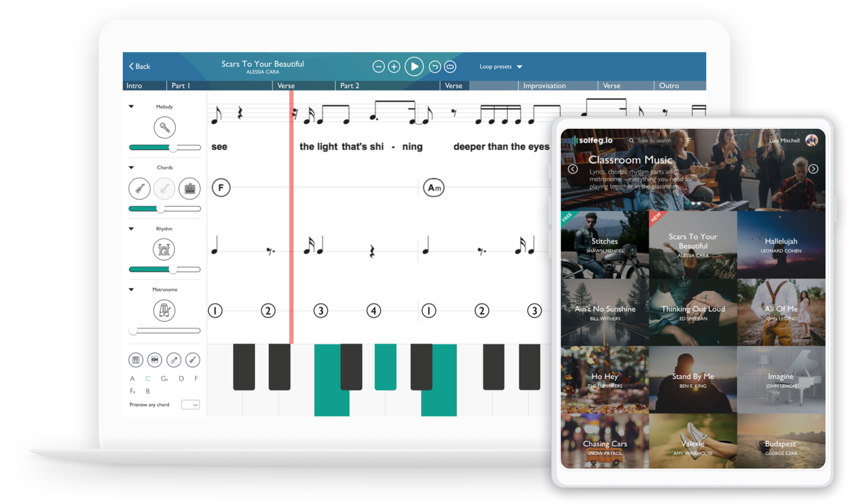
Task: Click the metronome icon
Action: coord(165,311)
